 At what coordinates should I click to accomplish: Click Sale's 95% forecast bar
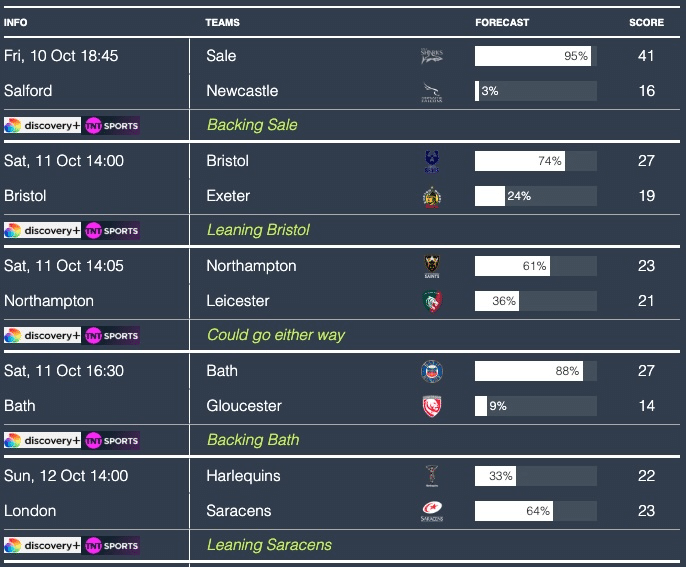pyautogui.click(x=535, y=56)
